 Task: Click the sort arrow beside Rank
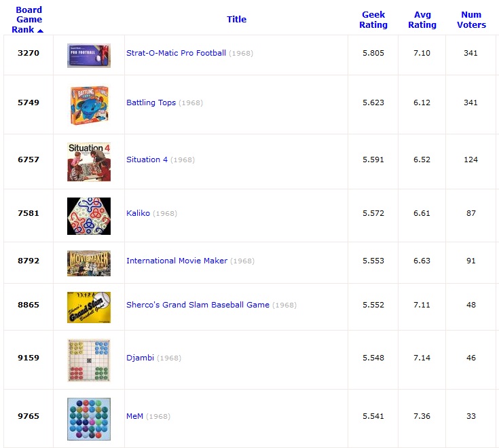pos(40,31)
